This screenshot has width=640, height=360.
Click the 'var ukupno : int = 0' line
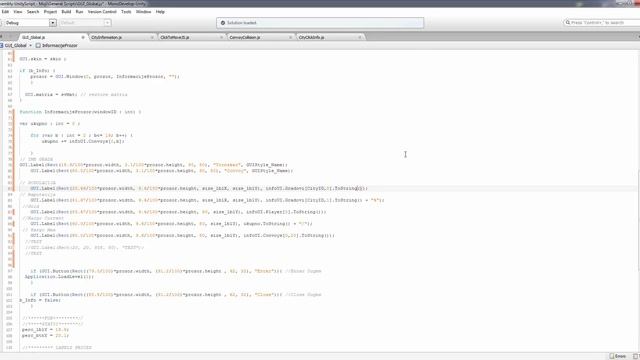click(x=49, y=124)
